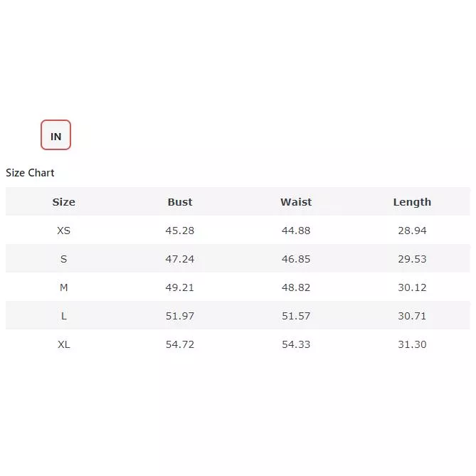Select the XL size row label
The width and height of the screenshot is (476, 476).
click(x=63, y=344)
